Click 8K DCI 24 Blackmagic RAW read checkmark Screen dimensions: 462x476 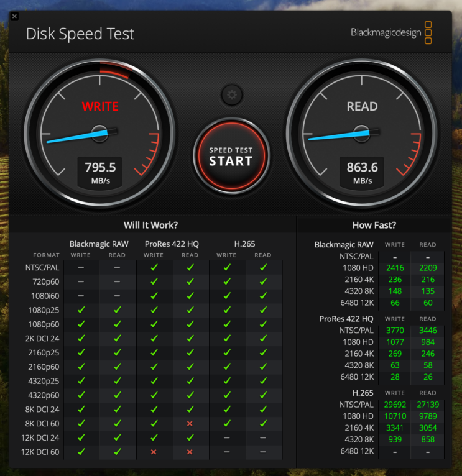(x=118, y=410)
